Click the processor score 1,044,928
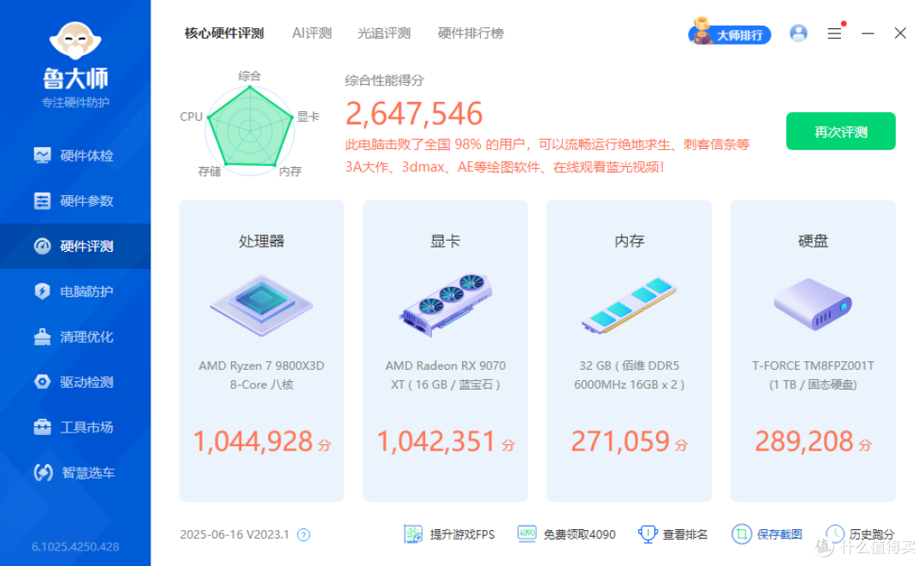 coord(253,442)
